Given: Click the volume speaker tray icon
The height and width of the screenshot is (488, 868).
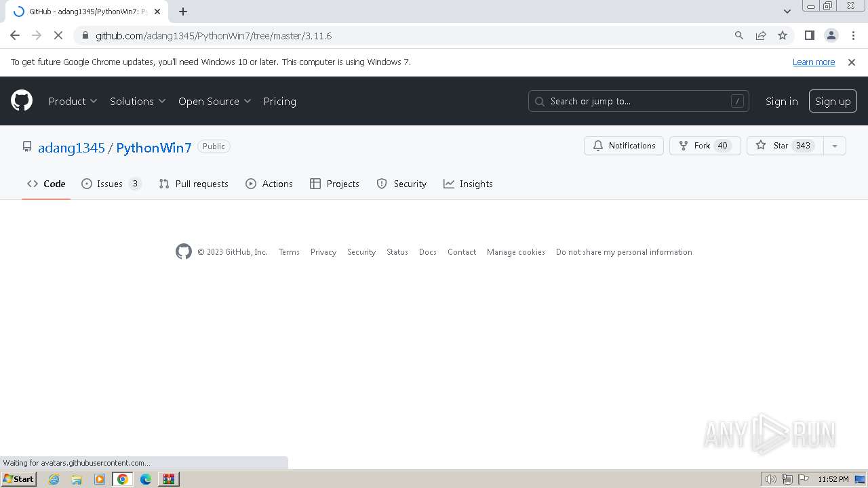Looking at the screenshot, I should pyautogui.click(x=770, y=479).
